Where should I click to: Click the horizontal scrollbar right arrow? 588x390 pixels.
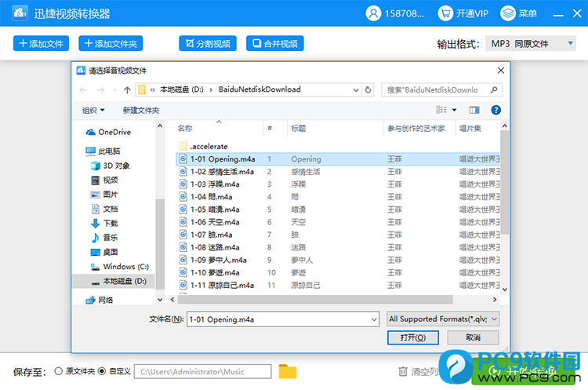pyautogui.click(x=495, y=300)
